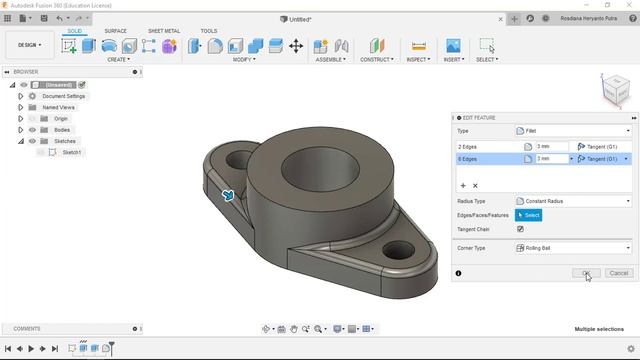This screenshot has height=360, width=640.
Task: Select the Hole tool icon
Action: (129, 46)
